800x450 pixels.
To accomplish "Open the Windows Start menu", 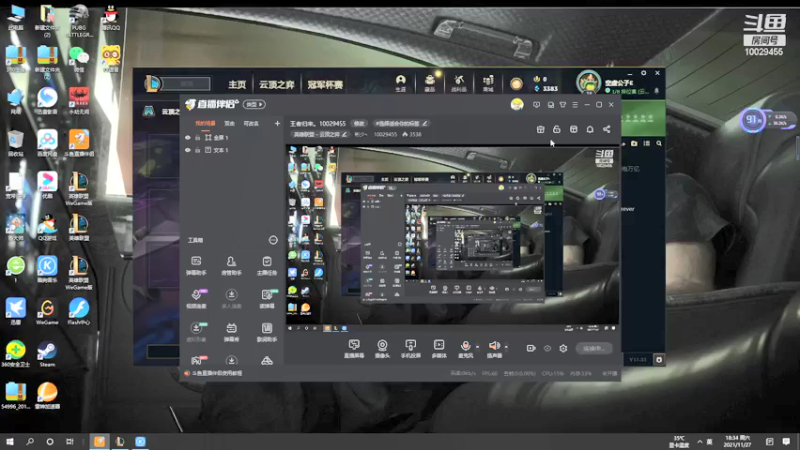I will coord(10,441).
